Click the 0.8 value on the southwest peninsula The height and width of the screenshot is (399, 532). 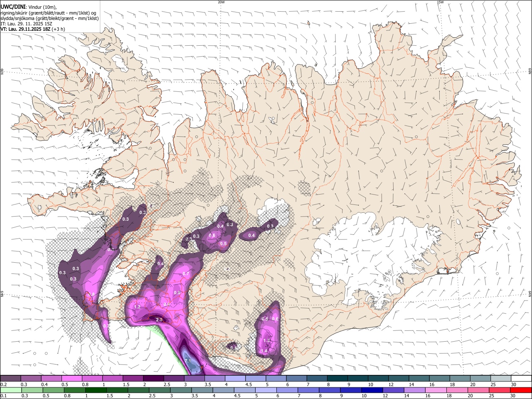(x=91, y=295)
